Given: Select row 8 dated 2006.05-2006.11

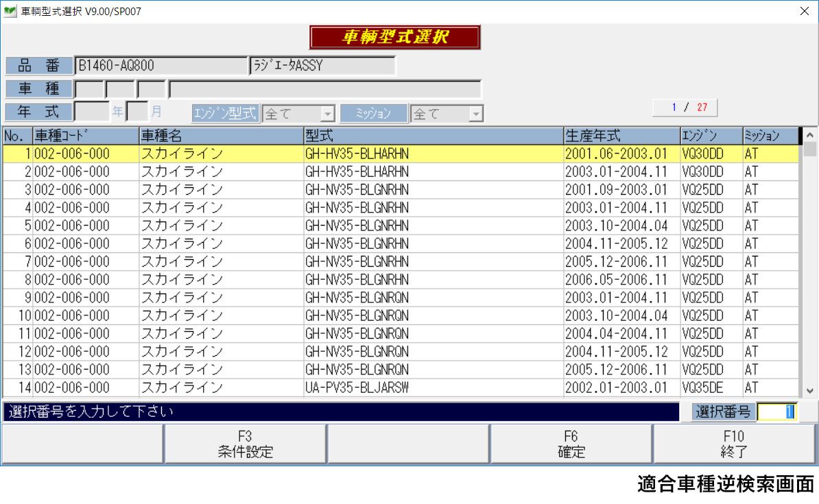Looking at the screenshot, I should [x=401, y=280].
